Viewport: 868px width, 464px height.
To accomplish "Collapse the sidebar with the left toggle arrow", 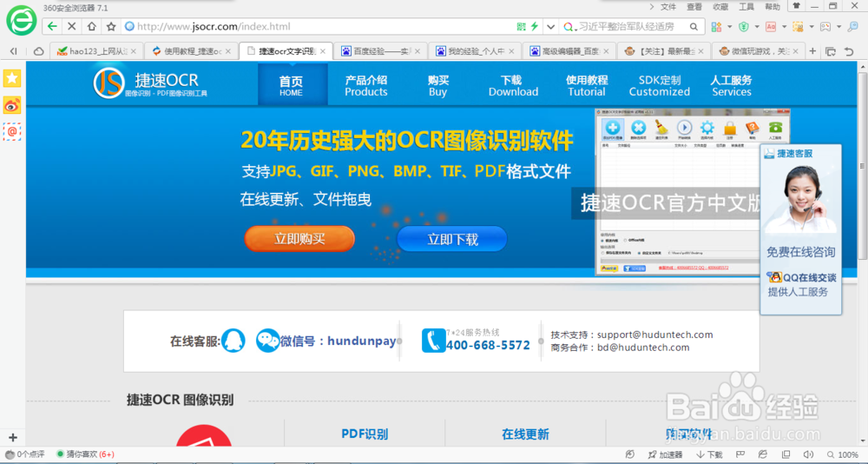I will click(x=13, y=51).
